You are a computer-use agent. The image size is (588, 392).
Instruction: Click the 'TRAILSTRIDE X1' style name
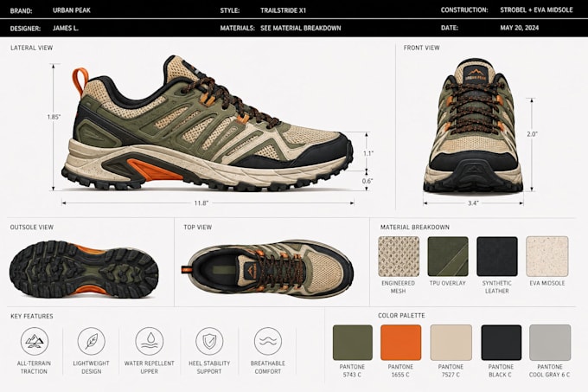[x=283, y=10]
